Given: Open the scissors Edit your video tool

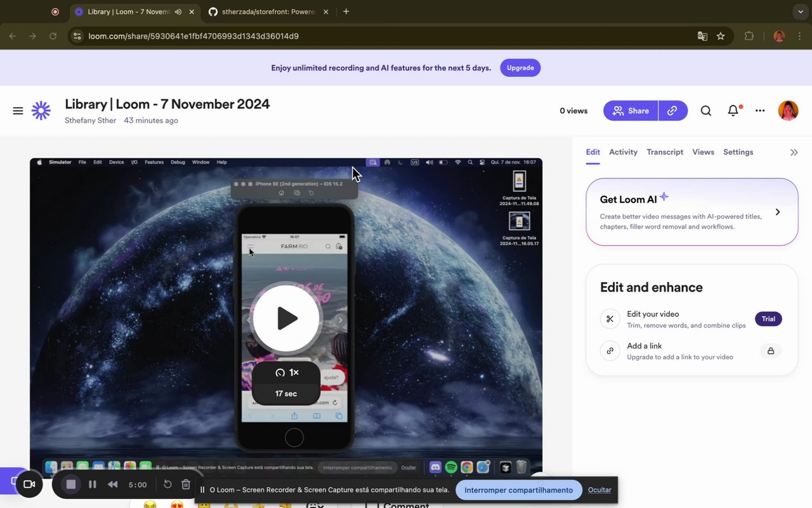Looking at the screenshot, I should click(x=610, y=319).
